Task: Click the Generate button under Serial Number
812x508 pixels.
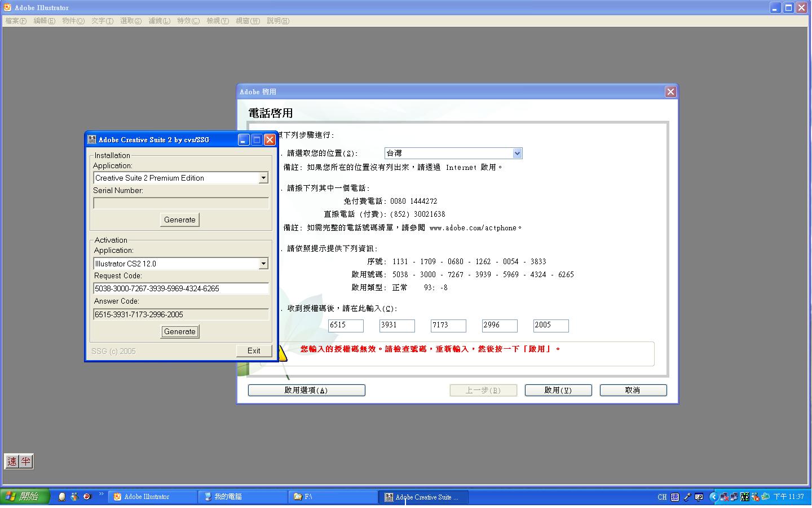Action: [180, 220]
